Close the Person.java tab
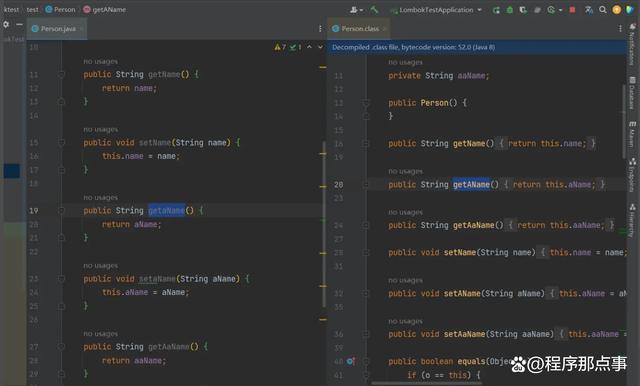 point(82,29)
